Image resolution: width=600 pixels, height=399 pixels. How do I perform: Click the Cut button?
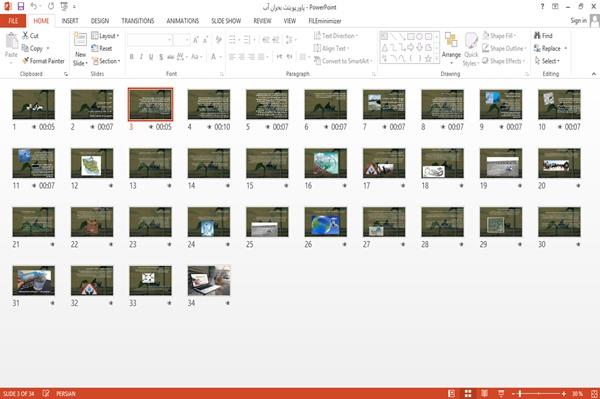click(30, 36)
